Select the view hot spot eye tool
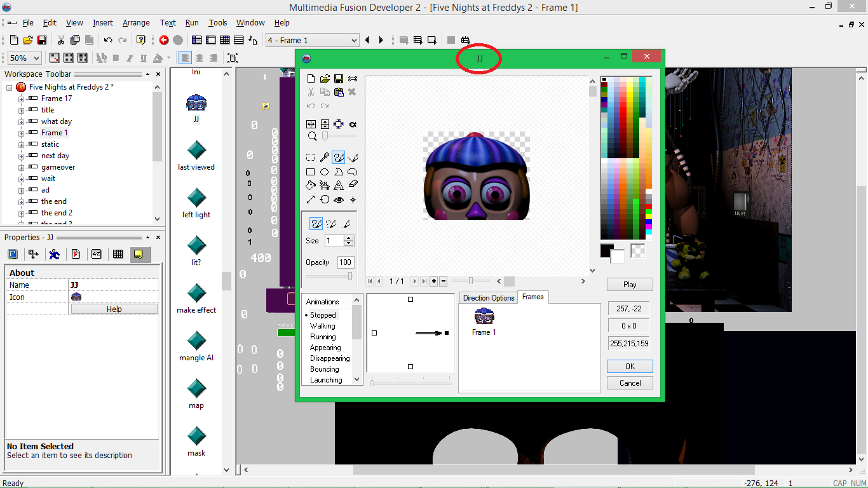Viewport: 868px width, 488px height. (339, 200)
